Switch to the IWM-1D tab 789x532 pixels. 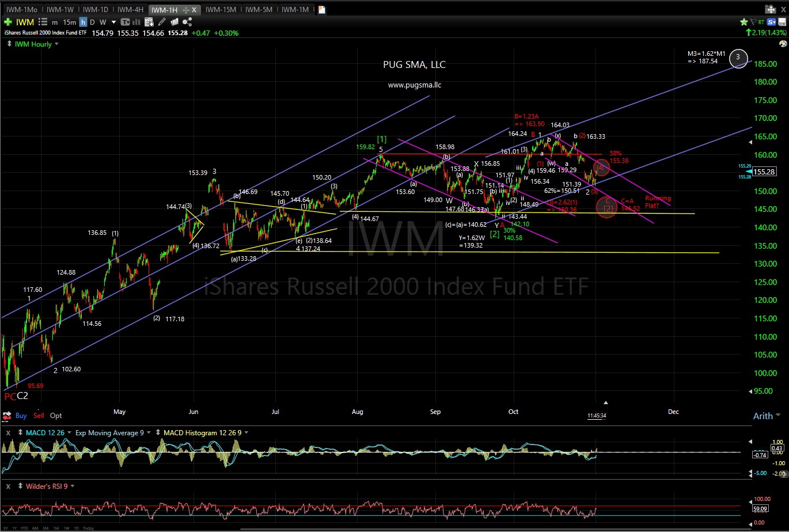pos(96,10)
